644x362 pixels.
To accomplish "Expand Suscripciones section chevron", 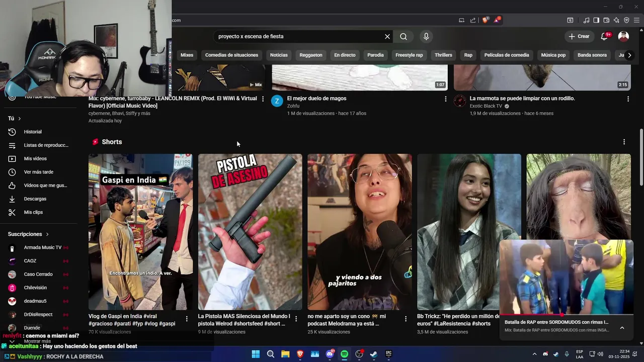I will 47,234.
